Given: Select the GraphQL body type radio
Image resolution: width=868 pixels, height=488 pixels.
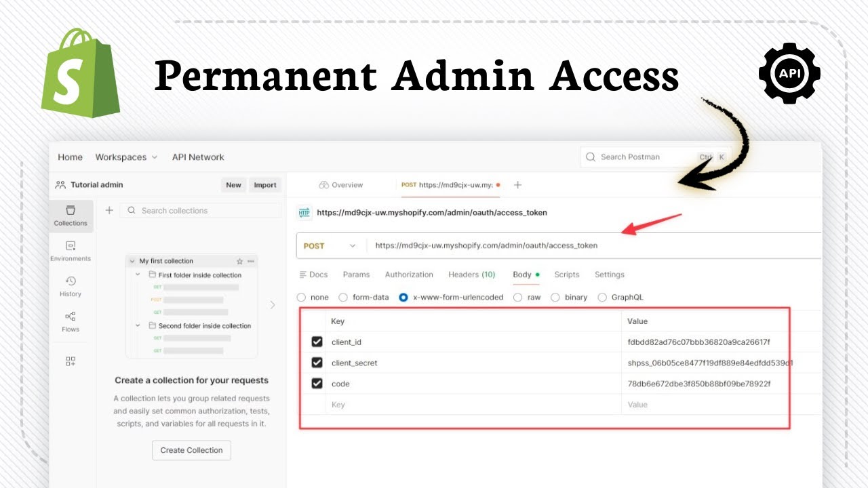Looking at the screenshot, I should tap(602, 298).
